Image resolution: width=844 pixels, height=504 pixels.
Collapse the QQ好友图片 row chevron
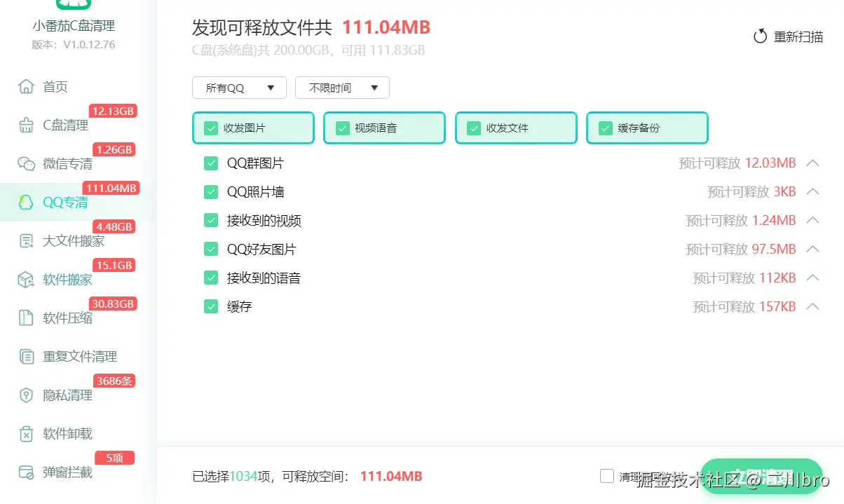(x=812, y=249)
